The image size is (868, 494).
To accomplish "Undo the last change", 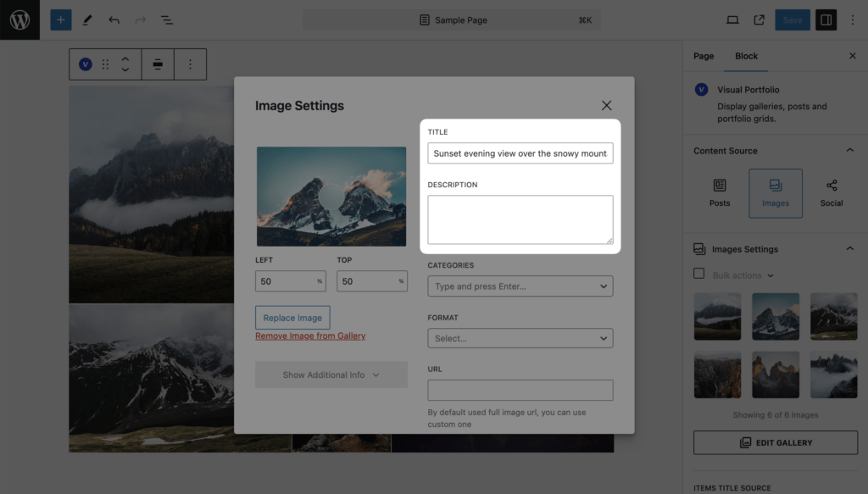I will point(114,20).
